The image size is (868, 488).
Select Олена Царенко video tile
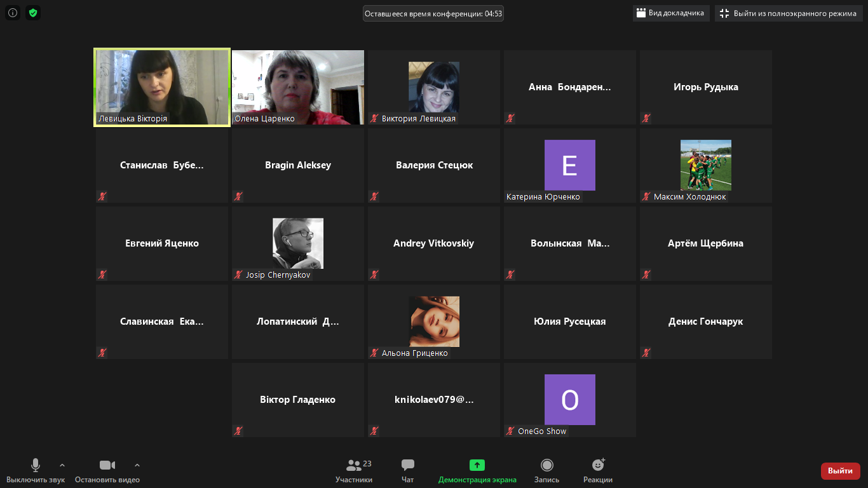[297, 86]
